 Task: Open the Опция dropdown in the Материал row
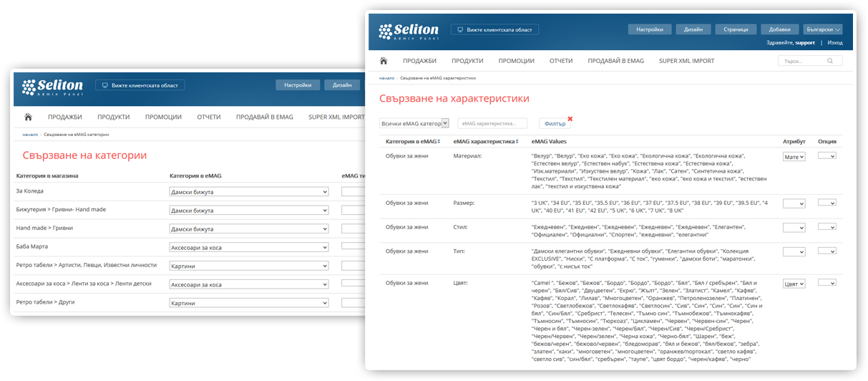pyautogui.click(x=826, y=155)
